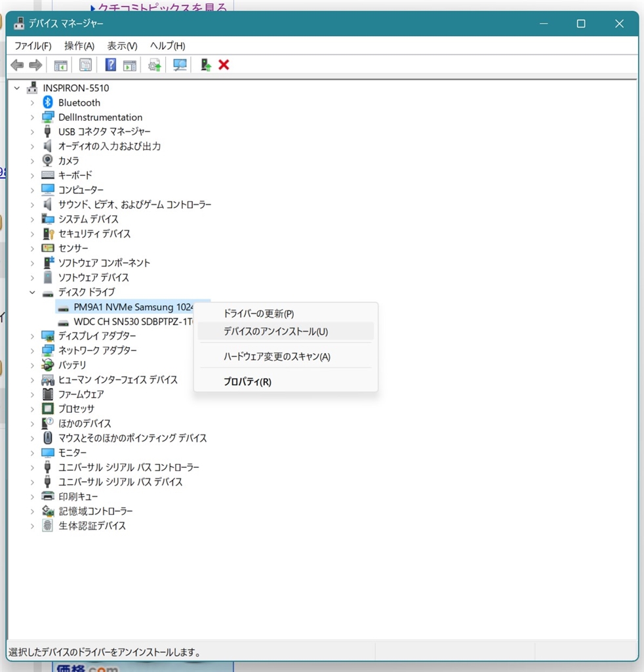The height and width of the screenshot is (672, 644).
Task: Click the 印刷キュー printer icon
Action: [x=47, y=496]
